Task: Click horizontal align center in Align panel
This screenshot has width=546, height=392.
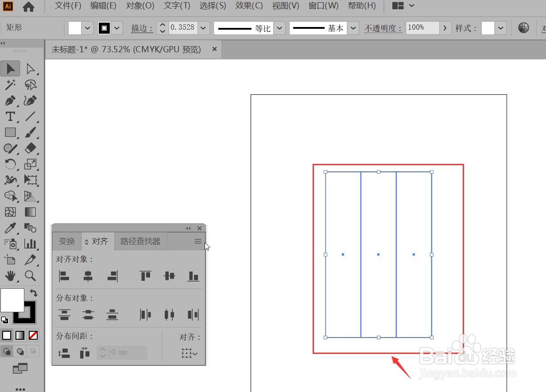Action: click(88, 276)
